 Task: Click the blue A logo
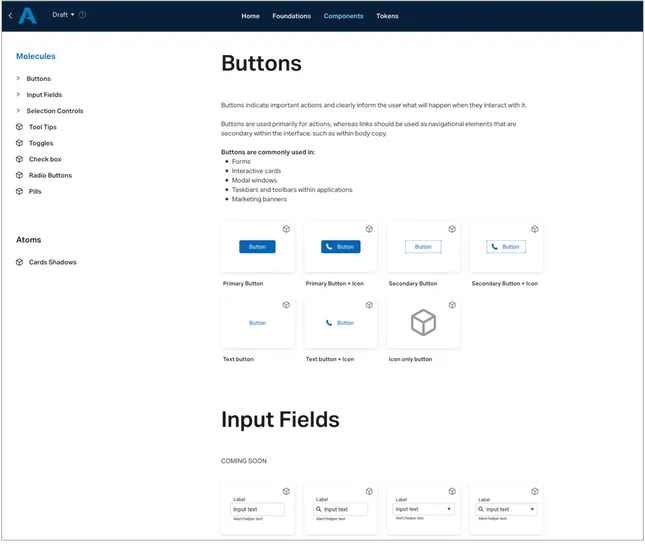pyautogui.click(x=28, y=16)
